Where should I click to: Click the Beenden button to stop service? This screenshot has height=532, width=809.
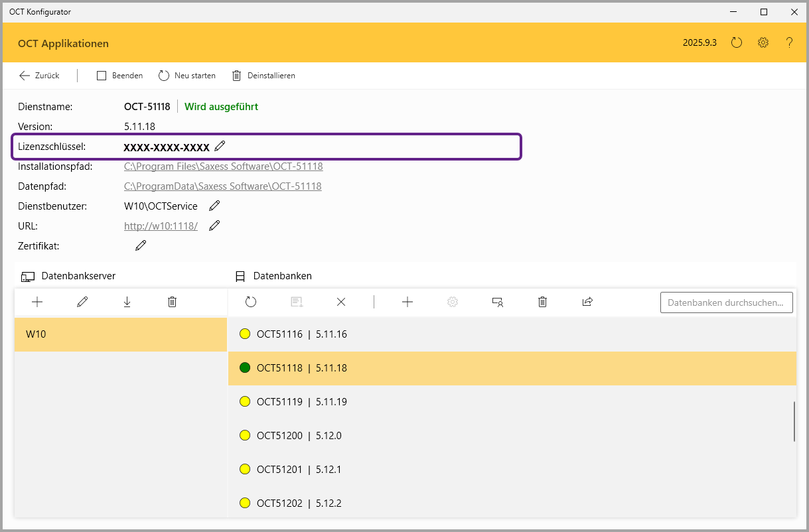click(120, 76)
